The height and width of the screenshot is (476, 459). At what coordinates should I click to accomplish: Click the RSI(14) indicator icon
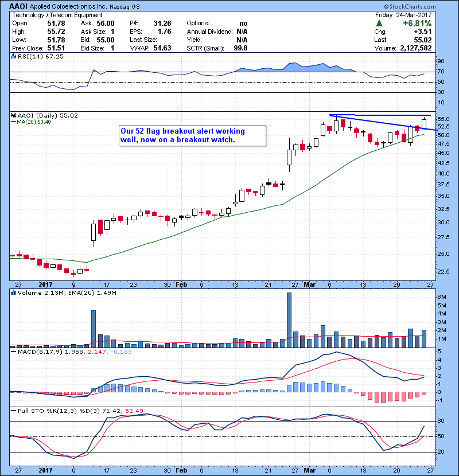13,56
